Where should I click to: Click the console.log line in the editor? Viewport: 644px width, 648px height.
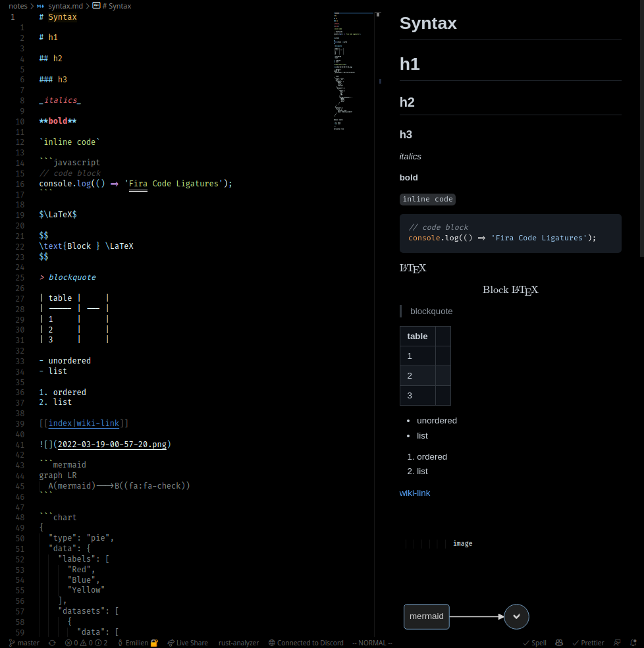click(136, 184)
